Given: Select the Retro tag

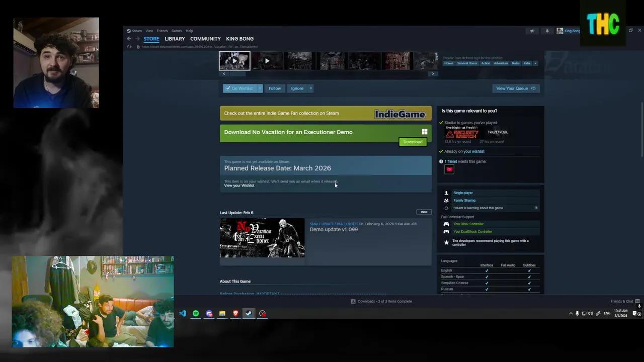Looking at the screenshot, I should (x=516, y=63).
